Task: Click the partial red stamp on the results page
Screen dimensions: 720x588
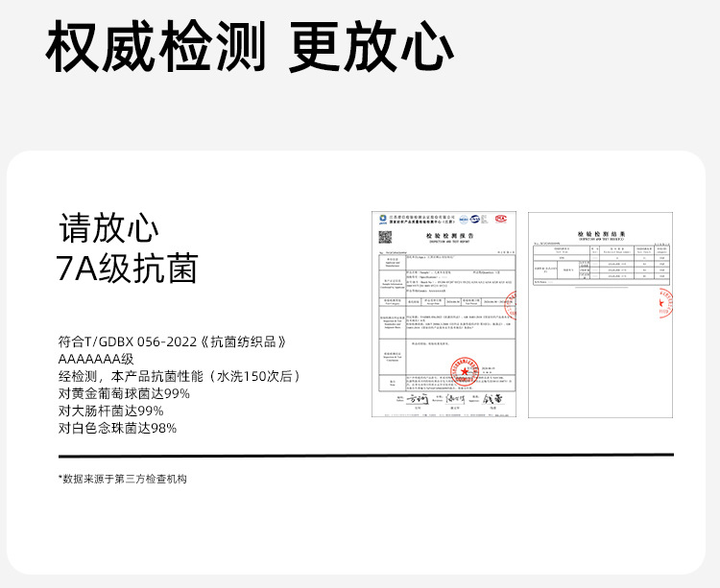Action: coord(665,303)
